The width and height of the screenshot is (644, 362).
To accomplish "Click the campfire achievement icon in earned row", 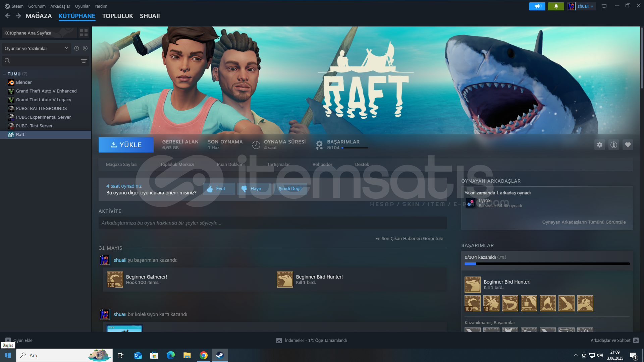I will click(547, 303).
